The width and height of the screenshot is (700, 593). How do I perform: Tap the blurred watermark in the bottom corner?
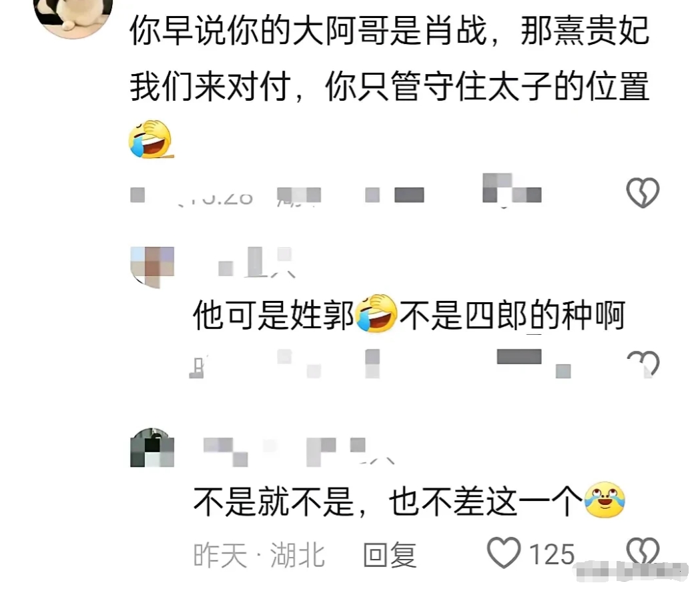tap(632, 572)
